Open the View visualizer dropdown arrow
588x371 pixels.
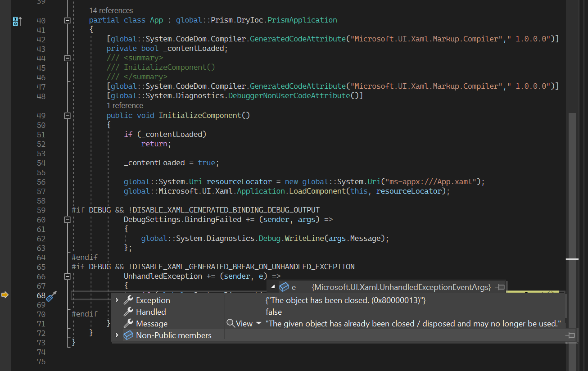coord(258,324)
